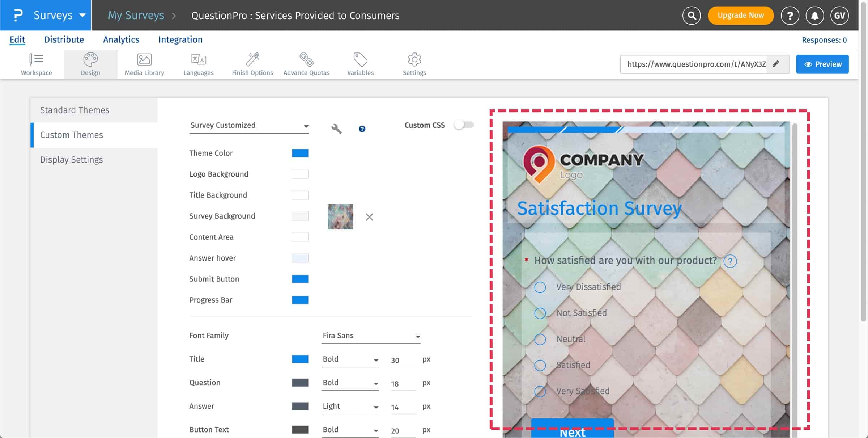Click the wrench icon beside theme dropdown
Screen dimensions: 868x438
click(336, 129)
